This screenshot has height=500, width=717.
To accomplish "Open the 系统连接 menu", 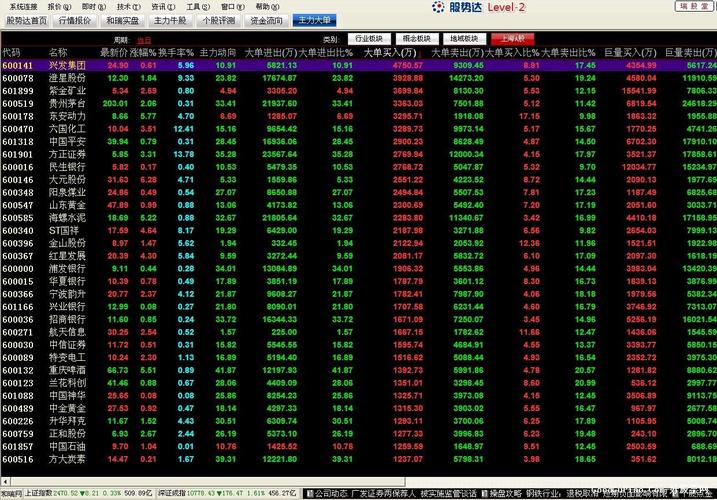I will pos(23,7).
